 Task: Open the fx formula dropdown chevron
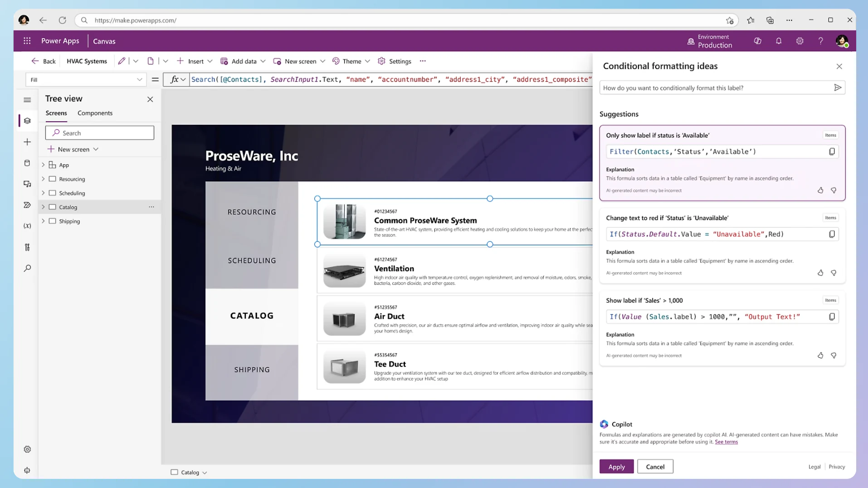pyautogui.click(x=183, y=79)
